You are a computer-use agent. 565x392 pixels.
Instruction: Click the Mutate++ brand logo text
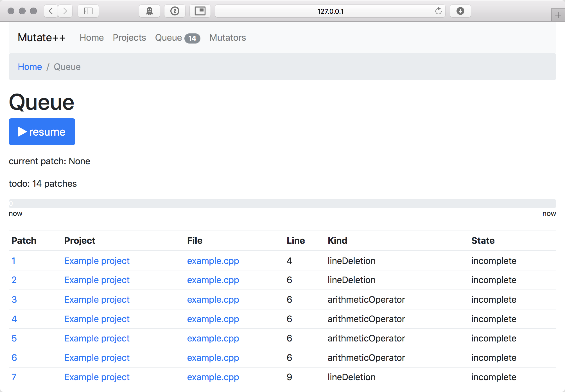coord(42,38)
